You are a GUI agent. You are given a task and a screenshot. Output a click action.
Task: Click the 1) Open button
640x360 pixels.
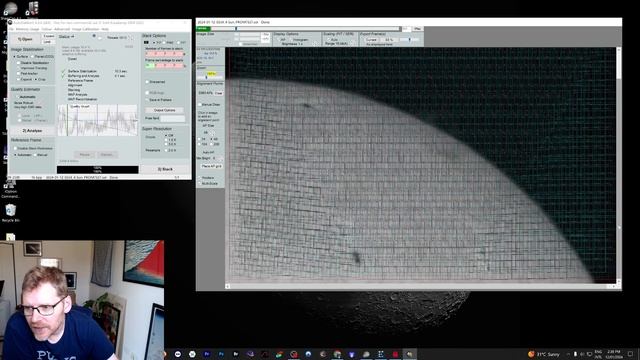[25, 39]
